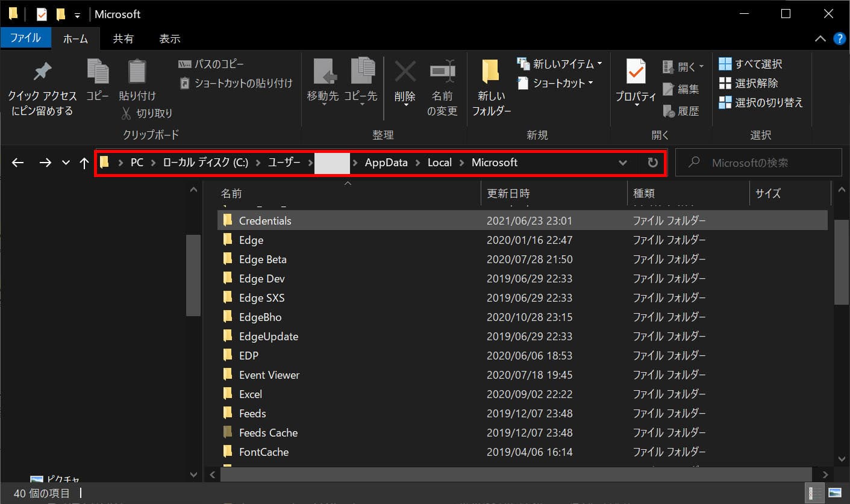
Task: Go forward with the right arrow
Action: pyautogui.click(x=45, y=163)
